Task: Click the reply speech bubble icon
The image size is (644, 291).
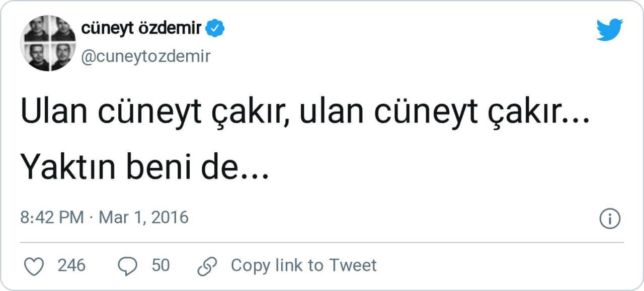Action: (128, 266)
